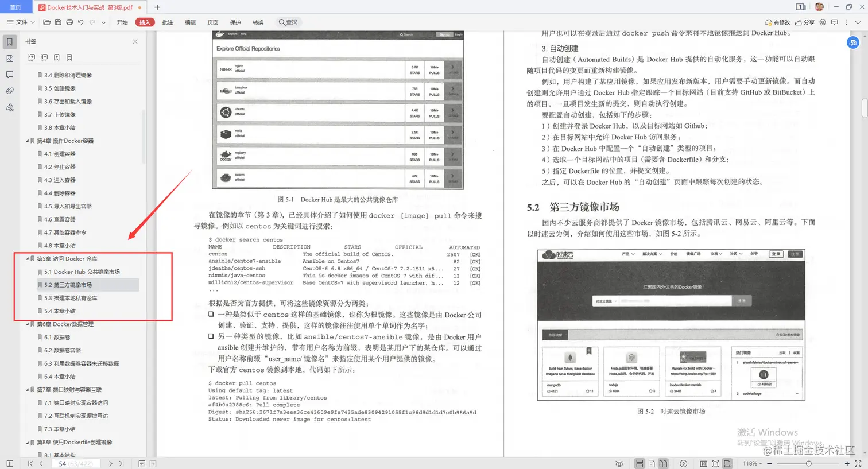The height and width of the screenshot is (469, 868).
Task: Switch to the 批注 ribbon tab
Action: [x=167, y=22]
